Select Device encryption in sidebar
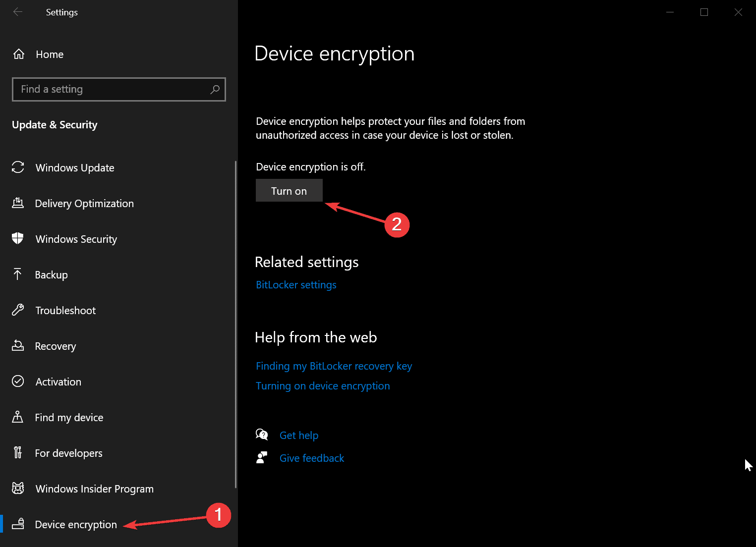 tap(75, 525)
